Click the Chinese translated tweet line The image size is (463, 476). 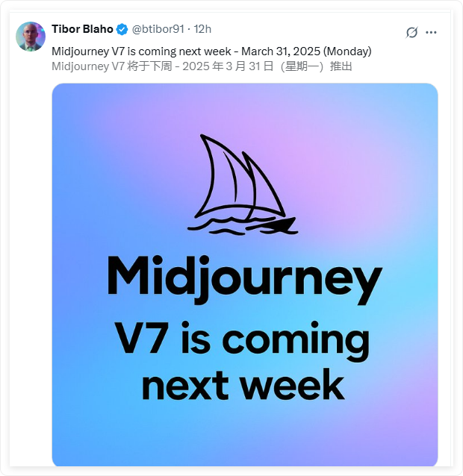(202, 66)
